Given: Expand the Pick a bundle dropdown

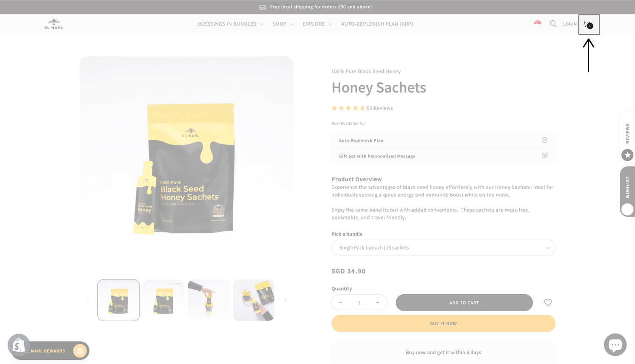Looking at the screenshot, I should click(443, 248).
